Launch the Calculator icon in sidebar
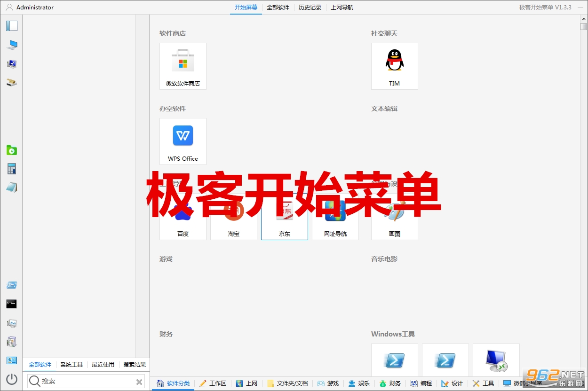Image resolution: width=588 pixels, height=391 pixels. [11, 169]
